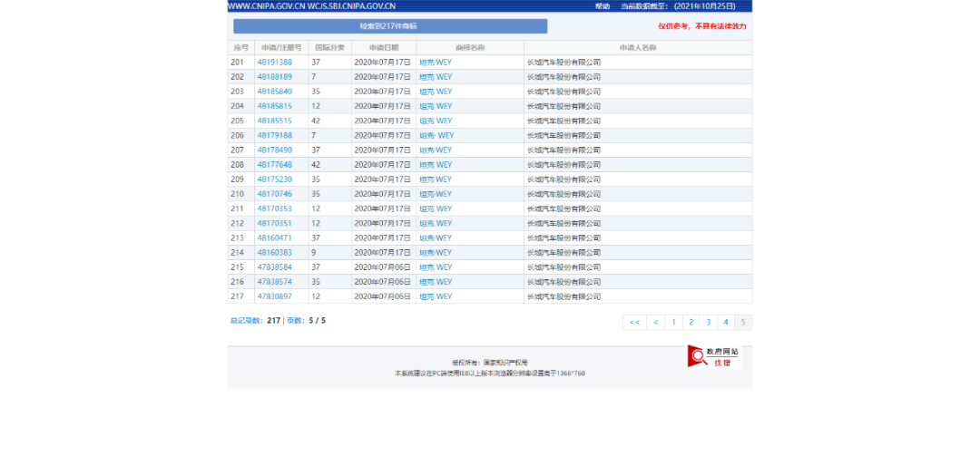Image resolution: width=980 pixels, height=475 pixels.
Task: Open trademark application number 48160471
Action: pyautogui.click(x=274, y=237)
